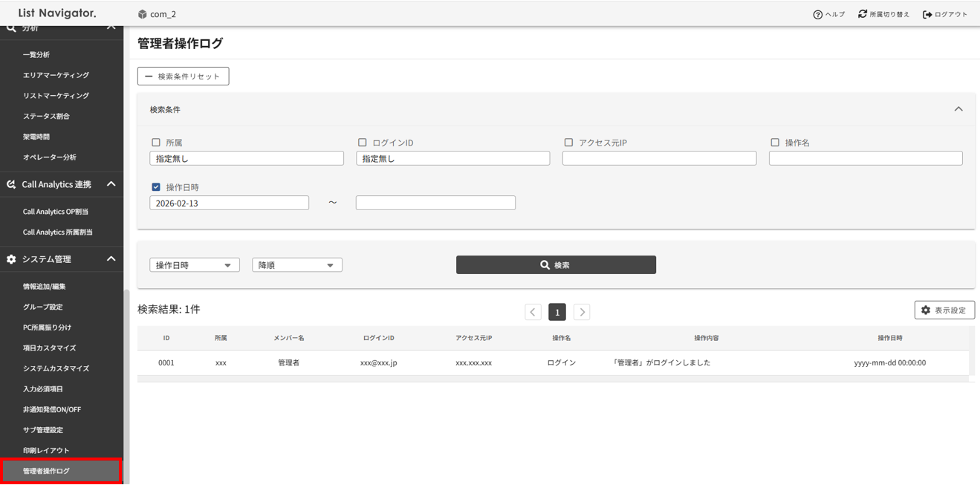980x485 pixels.
Task: Click the next page arrow in pagination
Action: pyautogui.click(x=582, y=311)
